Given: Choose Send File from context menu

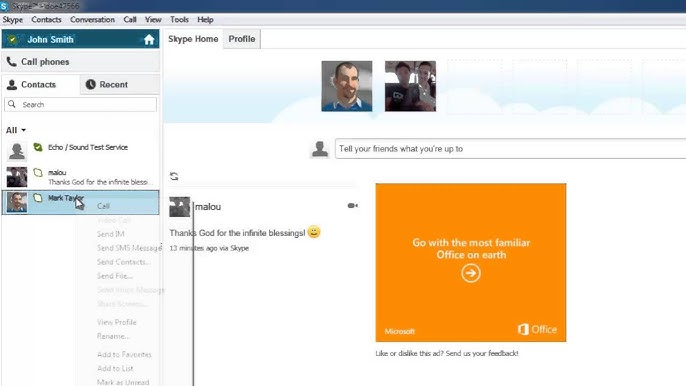Looking at the screenshot, I should click(x=115, y=276).
